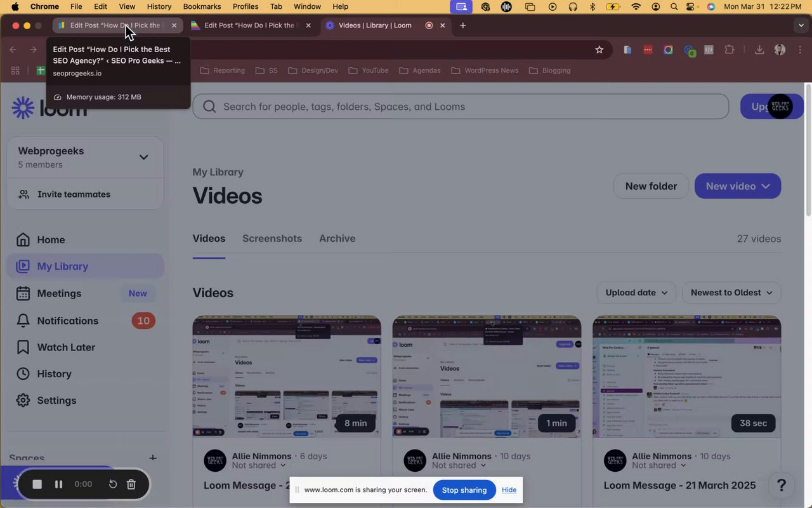Go to My Library in the sidebar
812x508 pixels.
pyautogui.click(x=85, y=266)
